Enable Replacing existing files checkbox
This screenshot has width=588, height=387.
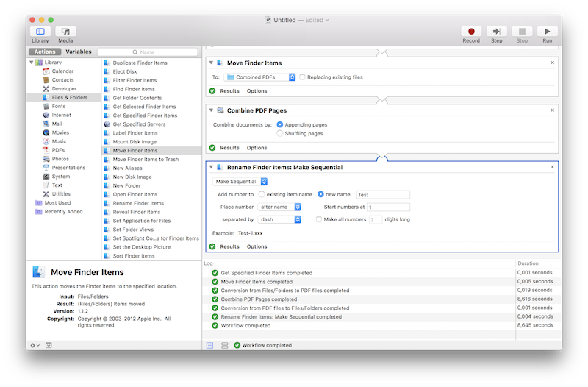coord(303,77)
